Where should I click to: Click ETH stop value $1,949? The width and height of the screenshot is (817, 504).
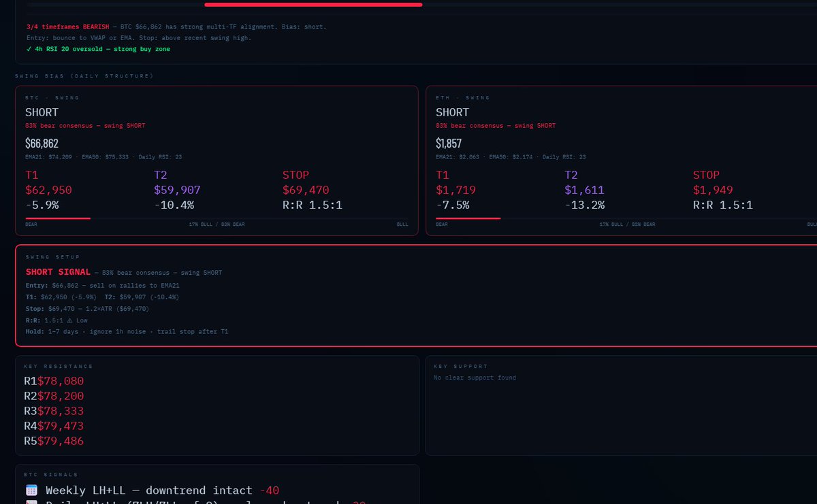coord(713,190)
